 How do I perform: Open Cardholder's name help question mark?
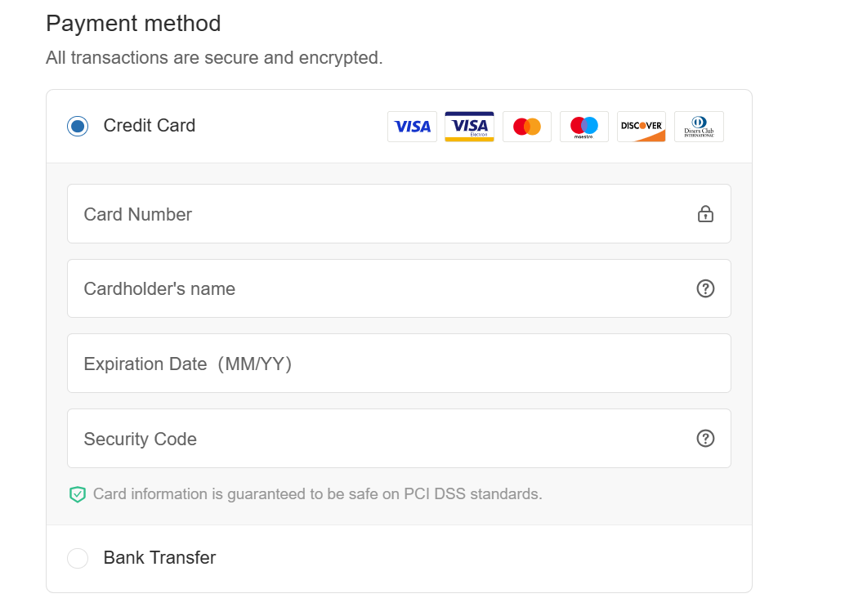click(x=705, y=288)
